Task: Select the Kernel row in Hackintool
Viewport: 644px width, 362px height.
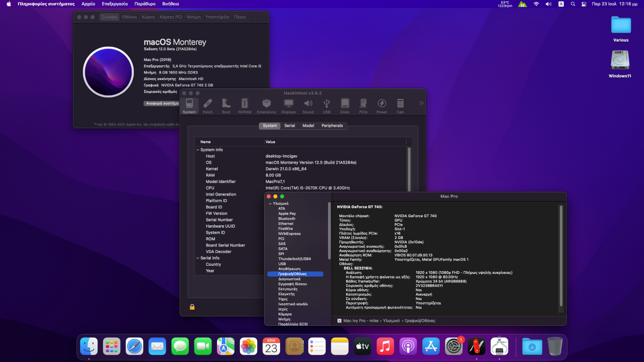Action: [301, 169]
